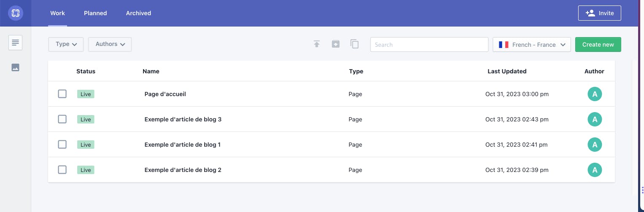Check the box for blog 1 article
The width and height of the screenshot is (644, 212).
[x=62, y=145]
